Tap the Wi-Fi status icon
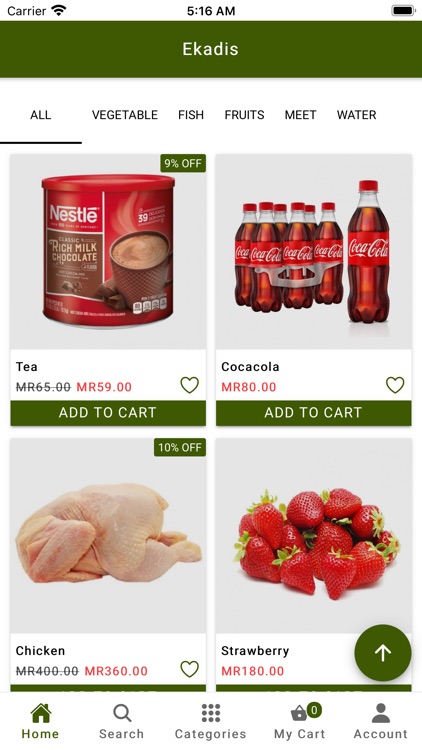 [59, 11]
